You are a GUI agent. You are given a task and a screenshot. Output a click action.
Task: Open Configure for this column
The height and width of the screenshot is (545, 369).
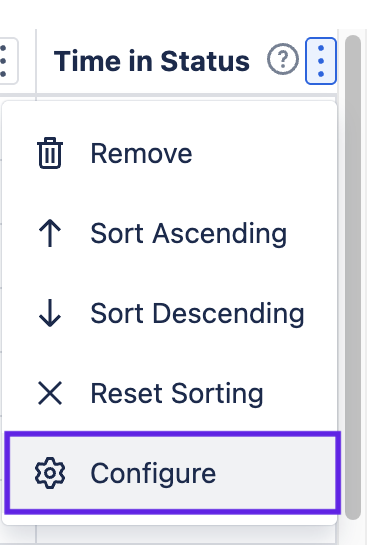[x=172, y=473]
